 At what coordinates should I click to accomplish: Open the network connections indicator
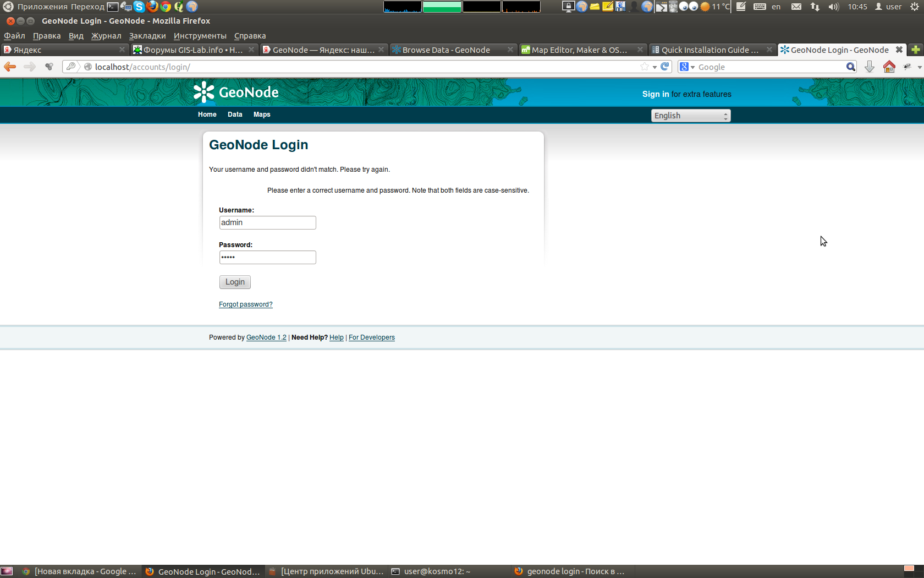(x=815, y=7)
